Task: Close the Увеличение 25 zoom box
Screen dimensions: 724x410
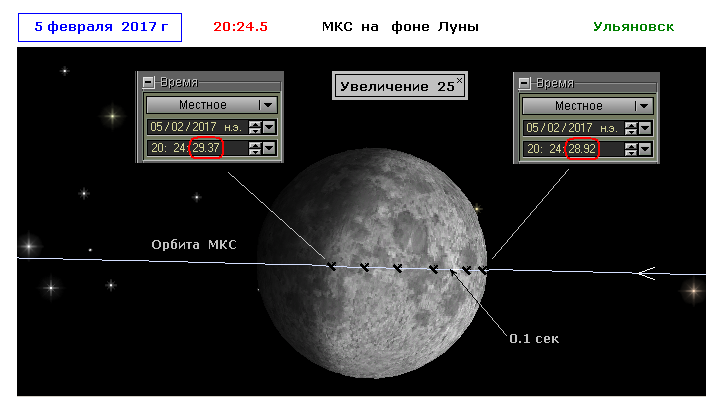Action: [459, 80]
